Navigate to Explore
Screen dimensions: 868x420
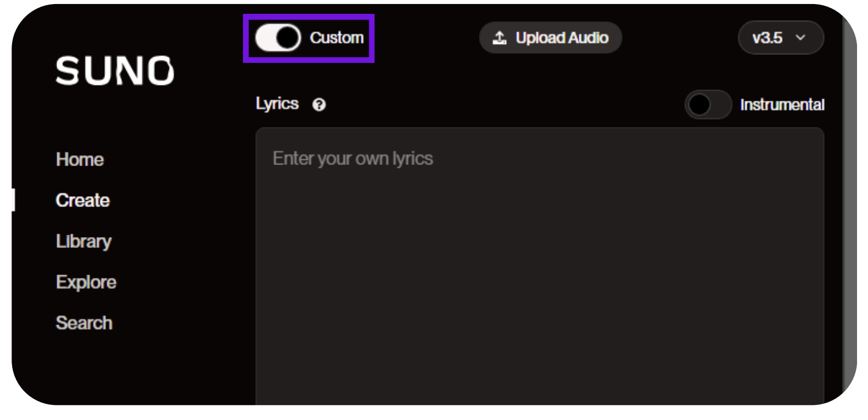pyautogui.click(x=86, y=282)
